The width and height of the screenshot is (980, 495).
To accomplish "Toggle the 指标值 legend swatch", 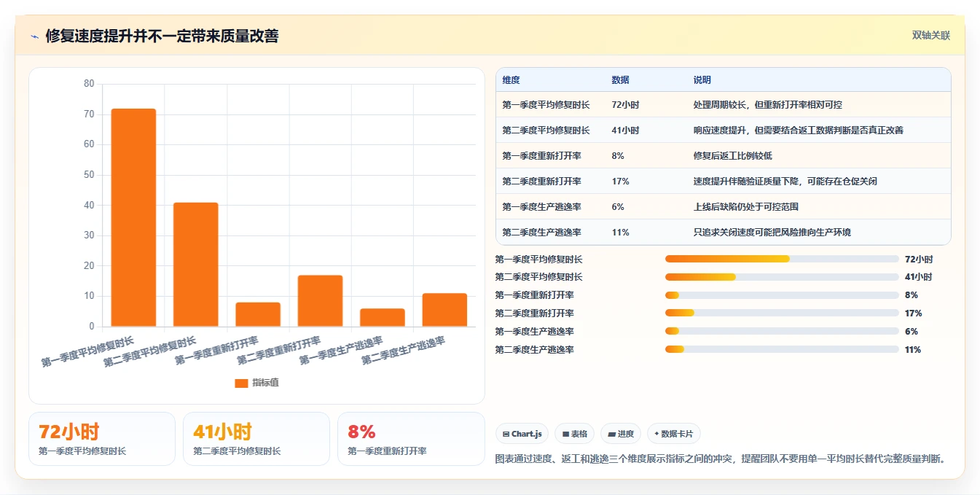I will pyautogui.click(x=241, y=383).
